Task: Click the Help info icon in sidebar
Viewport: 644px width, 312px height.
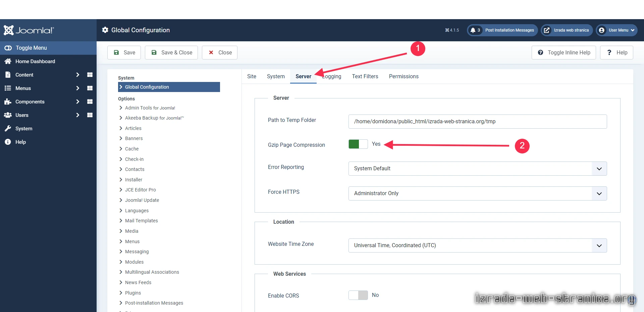Action: [x=8, y=142]
